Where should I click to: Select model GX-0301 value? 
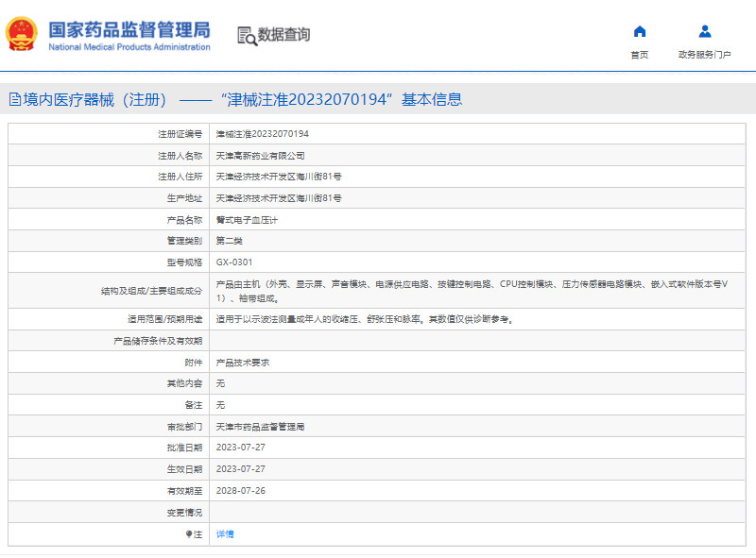[233, 262]
